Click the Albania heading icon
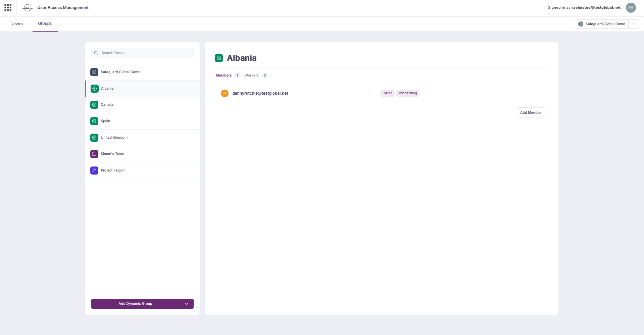 pyautogui.click(x=219, y=58)
